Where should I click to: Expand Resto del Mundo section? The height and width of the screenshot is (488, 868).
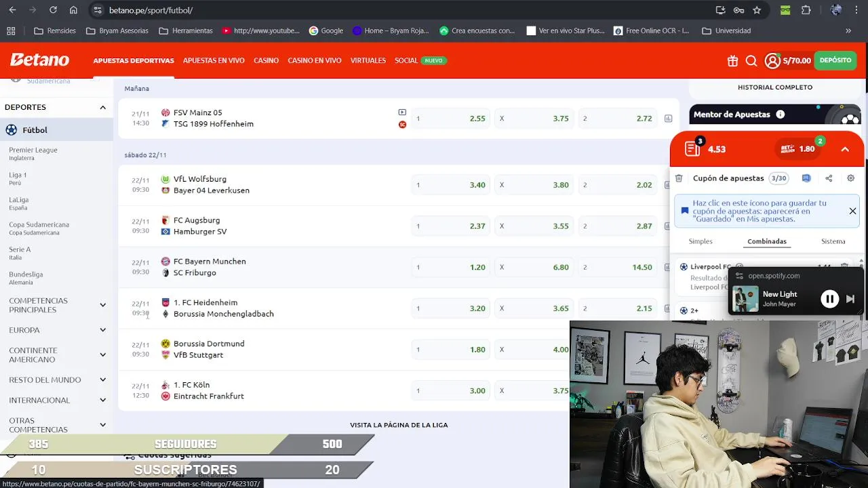click(x=102, y=380)
